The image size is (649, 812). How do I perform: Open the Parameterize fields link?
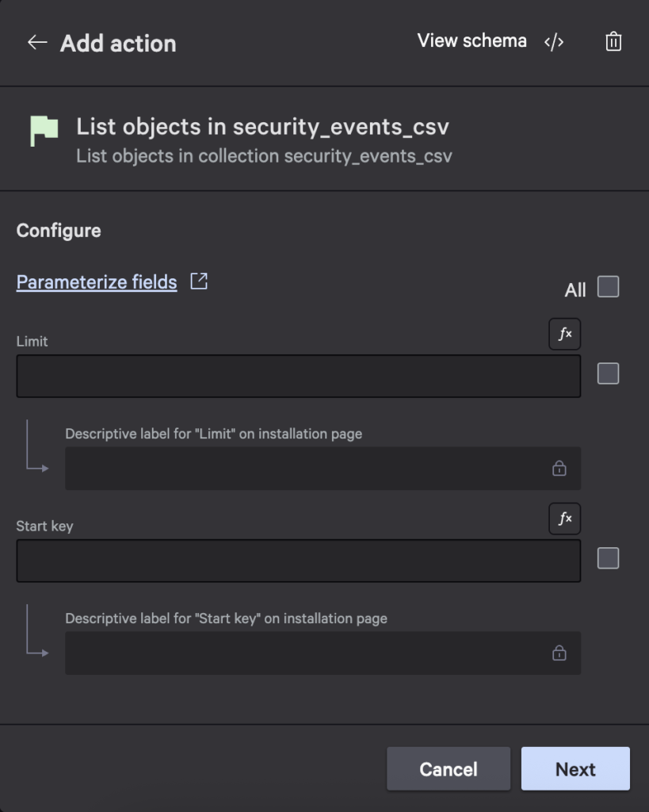point(95,281)
